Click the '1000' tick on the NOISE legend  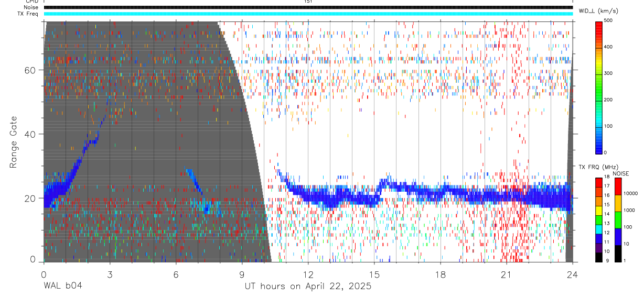(x=629, y=211)
